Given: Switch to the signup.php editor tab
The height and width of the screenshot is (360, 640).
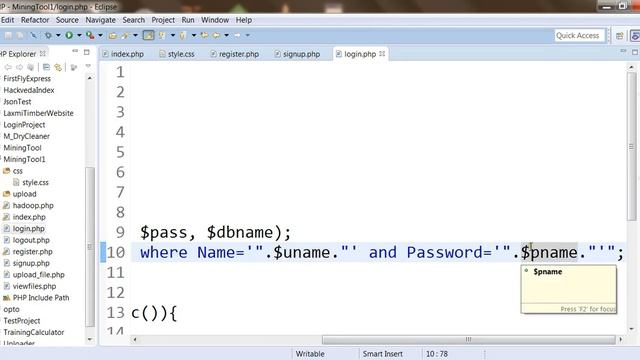Looking at the screenshot, I should coord(297,54).
